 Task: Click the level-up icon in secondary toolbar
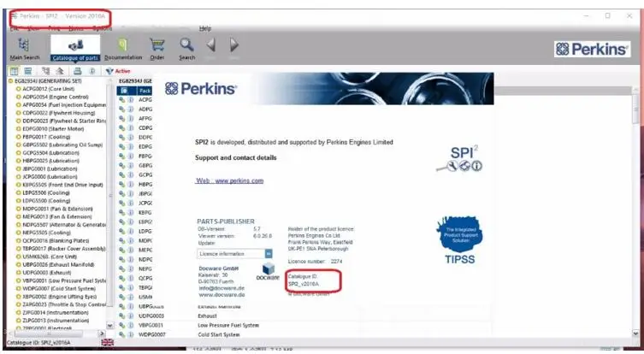point(60,71)
